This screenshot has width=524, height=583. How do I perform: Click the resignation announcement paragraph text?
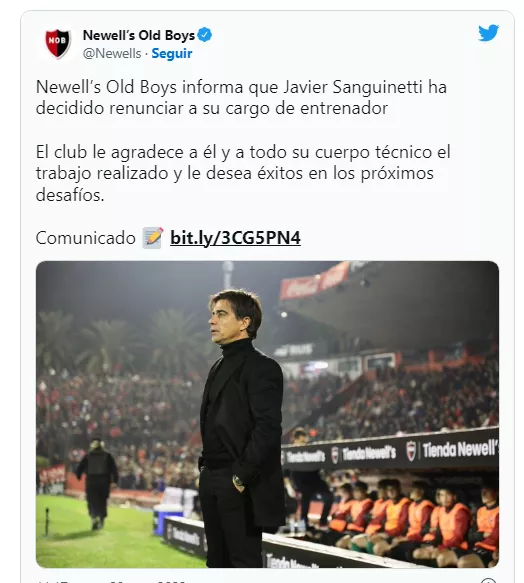241,98
